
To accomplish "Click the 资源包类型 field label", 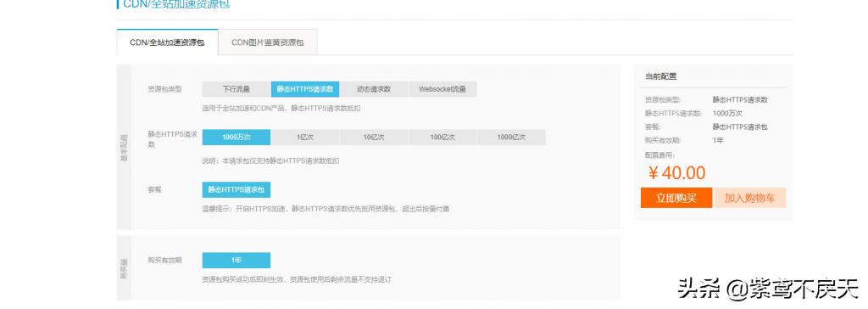I will pos(165,89).
